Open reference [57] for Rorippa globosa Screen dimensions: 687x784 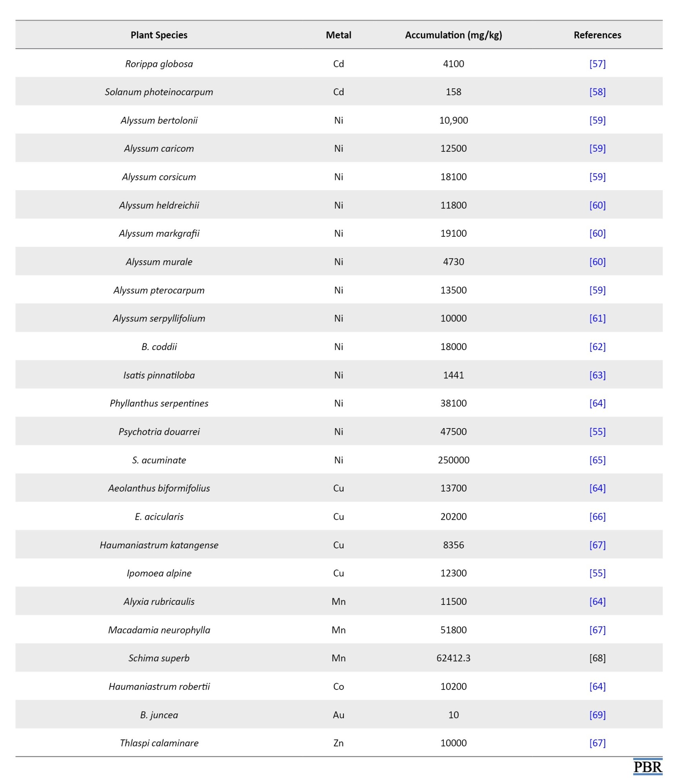(597, 64)
